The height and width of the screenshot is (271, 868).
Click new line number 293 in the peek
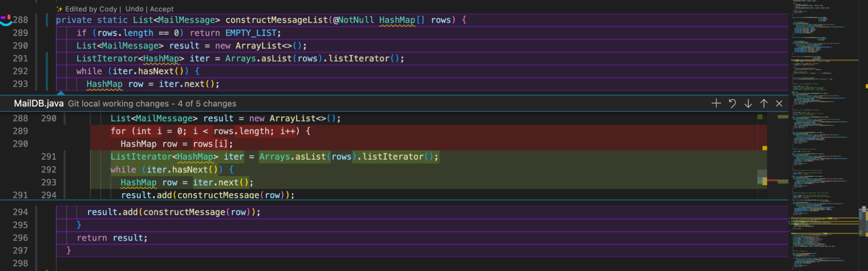coord(49,183)
